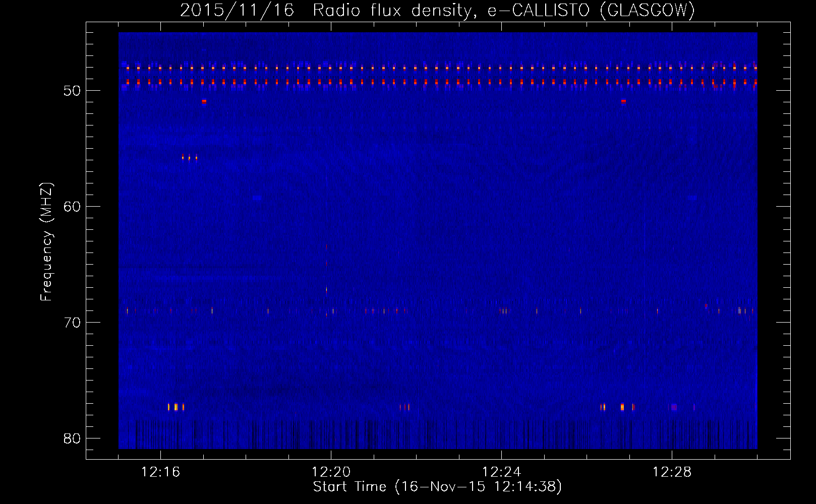Click the "Start Time (16-Nov-15 12:14:38)" label
This screenshot has height=504, width=816.
(437, 487)
